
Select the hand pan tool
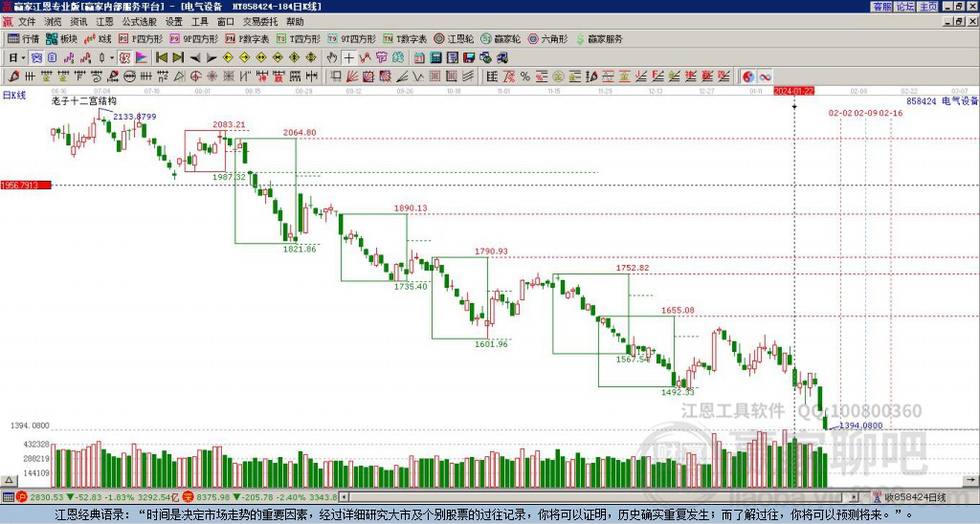click(x=332, y=57)
